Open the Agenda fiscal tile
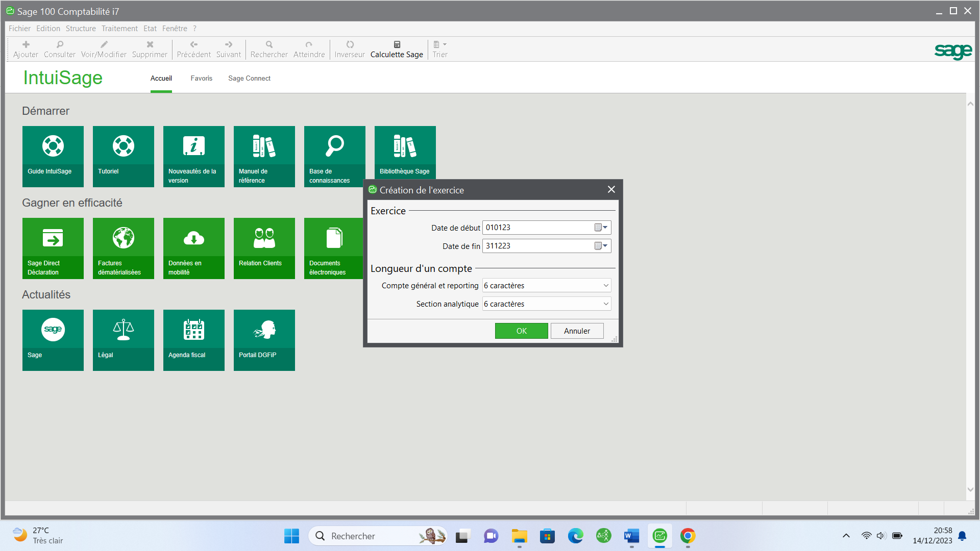This screenshot has width=980, height=551. (193, 340)
